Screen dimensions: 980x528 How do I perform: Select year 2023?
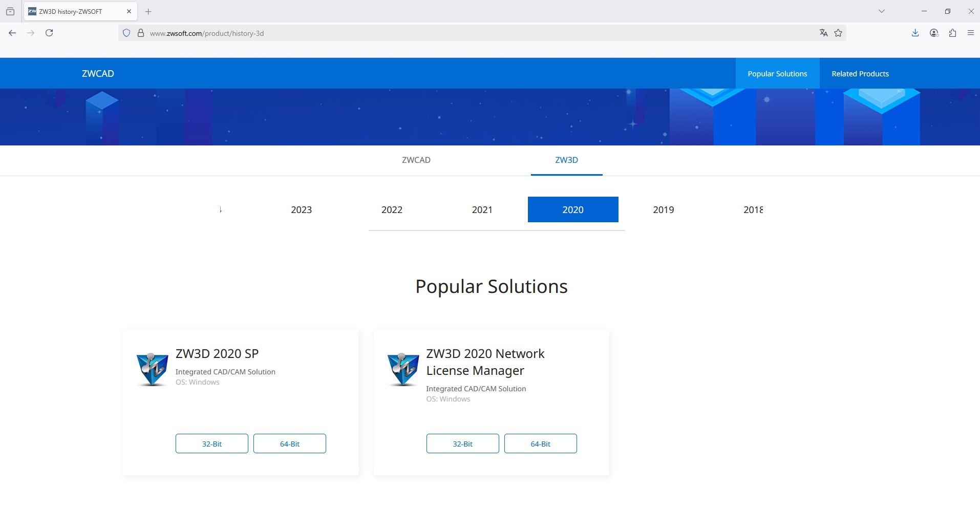(301, 209)
